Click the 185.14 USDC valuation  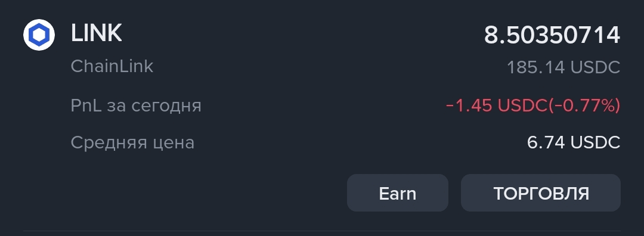(x=563, y=68)
